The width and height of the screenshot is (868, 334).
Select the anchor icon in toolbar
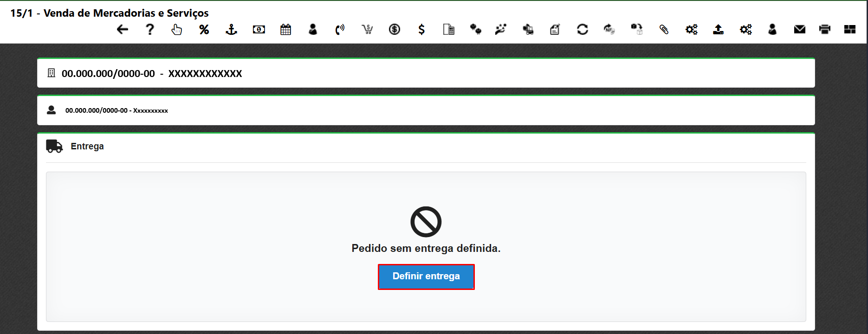point(231,30)
